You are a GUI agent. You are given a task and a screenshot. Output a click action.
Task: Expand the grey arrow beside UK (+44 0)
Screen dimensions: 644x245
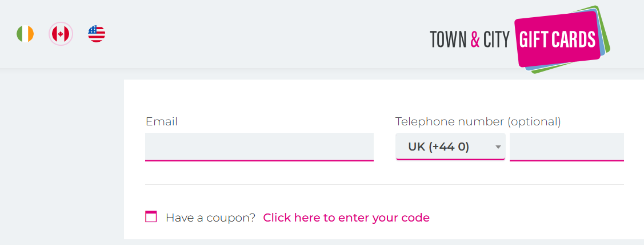point(498,147)
